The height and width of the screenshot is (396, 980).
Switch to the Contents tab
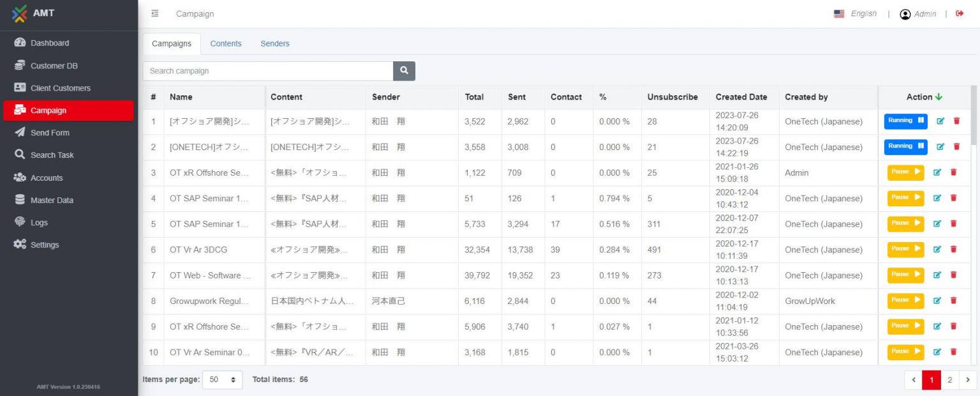click(x=226, y=43)
